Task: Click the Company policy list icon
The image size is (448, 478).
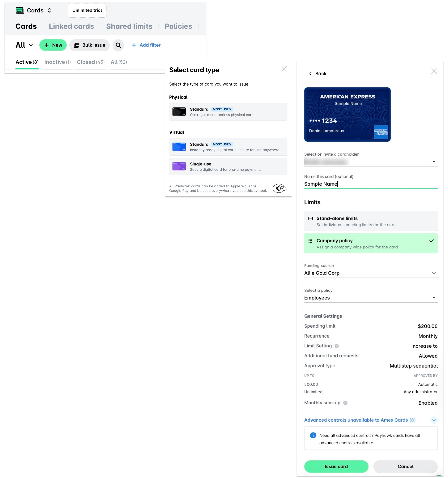Action: pyautogui.click(x=310, y=241)
